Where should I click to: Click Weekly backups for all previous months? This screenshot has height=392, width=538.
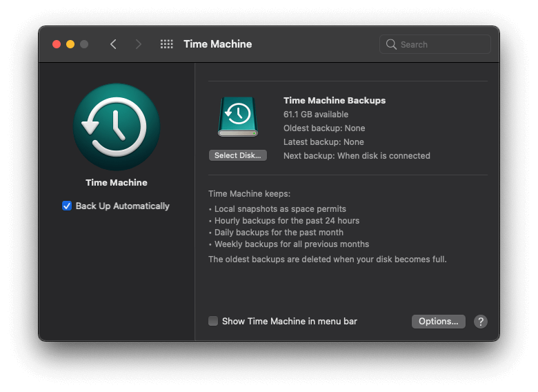pyautogui.click(x=292, y=244)
